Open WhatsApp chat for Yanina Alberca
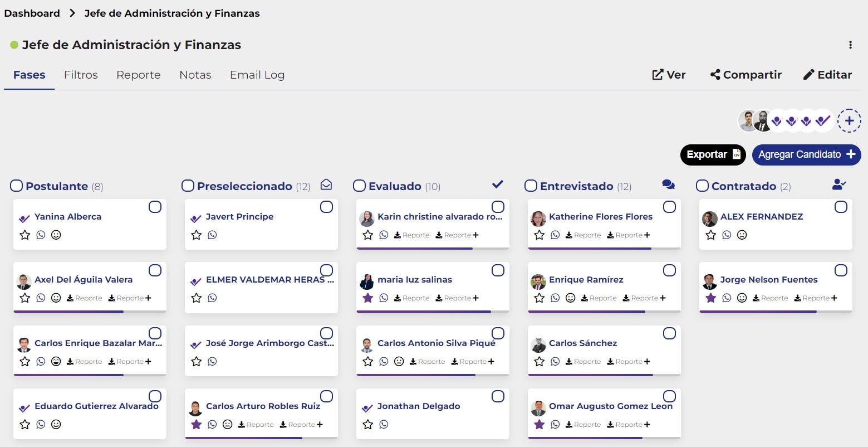 40,235
